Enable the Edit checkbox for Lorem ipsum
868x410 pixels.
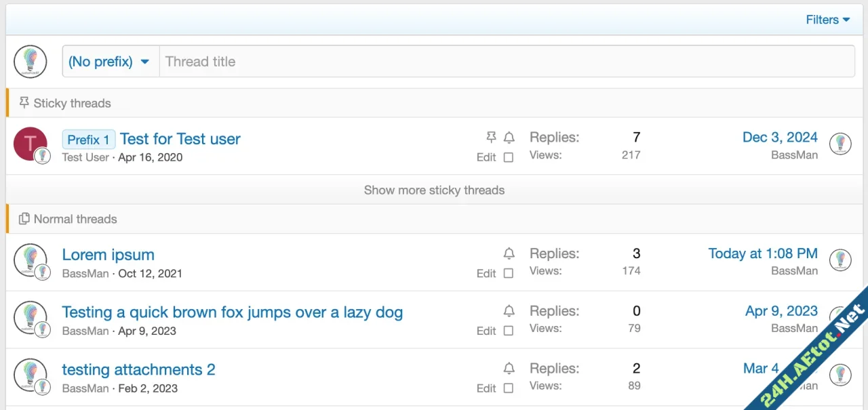[509, 274]
